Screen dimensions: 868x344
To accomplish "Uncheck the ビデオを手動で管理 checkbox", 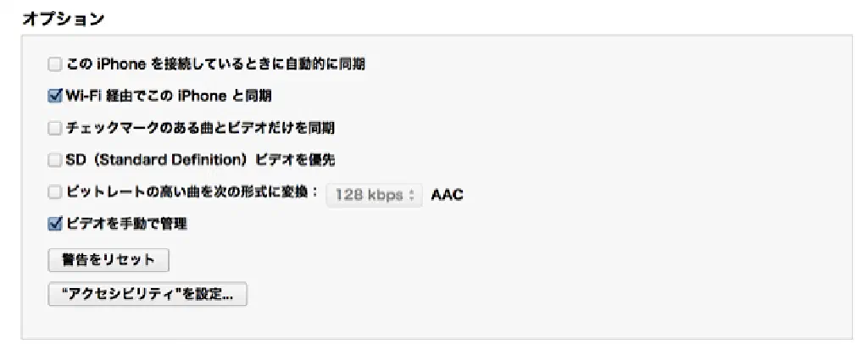I will click(x=55, y=225).
